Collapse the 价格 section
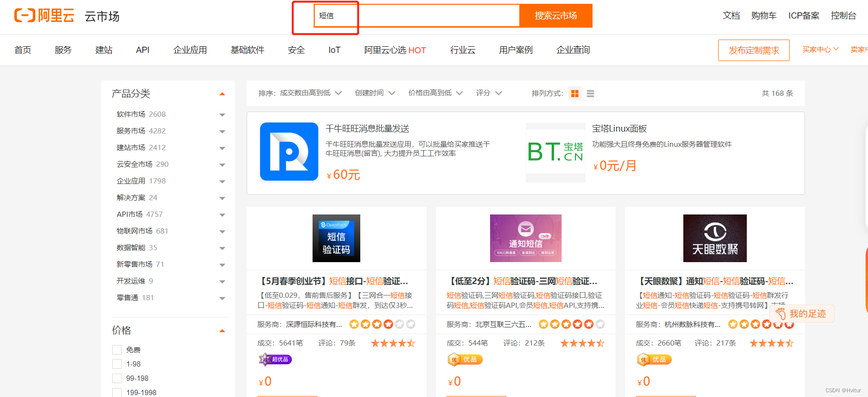The image size is (868, 397). pyautogui.click(x=222, y=331)
